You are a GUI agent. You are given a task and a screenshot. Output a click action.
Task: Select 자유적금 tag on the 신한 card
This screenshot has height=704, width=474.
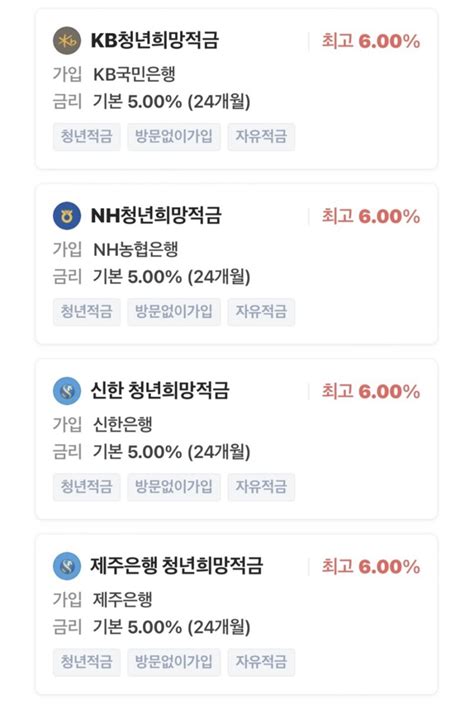[x=261, y=487]
